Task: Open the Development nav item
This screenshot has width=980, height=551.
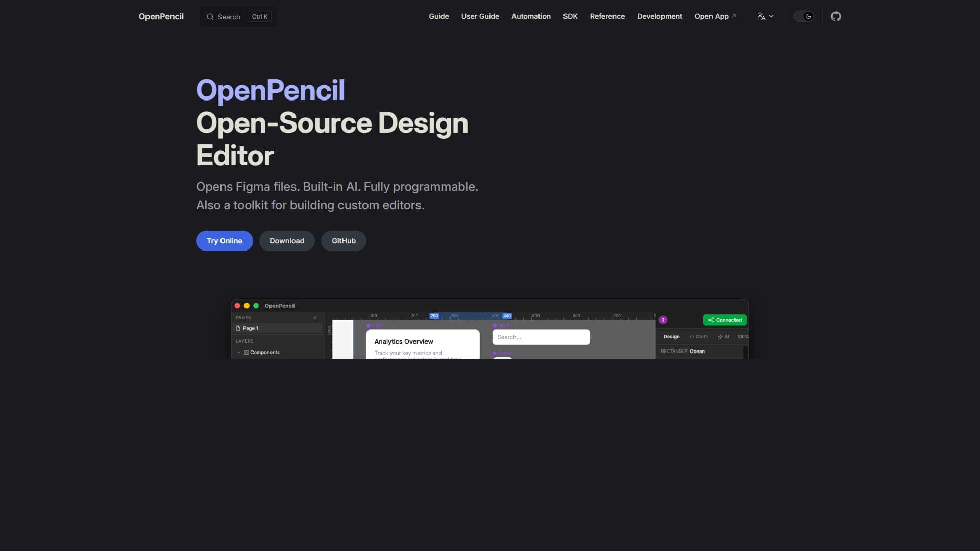Action: pyautogui.click(x=659, y=16)
